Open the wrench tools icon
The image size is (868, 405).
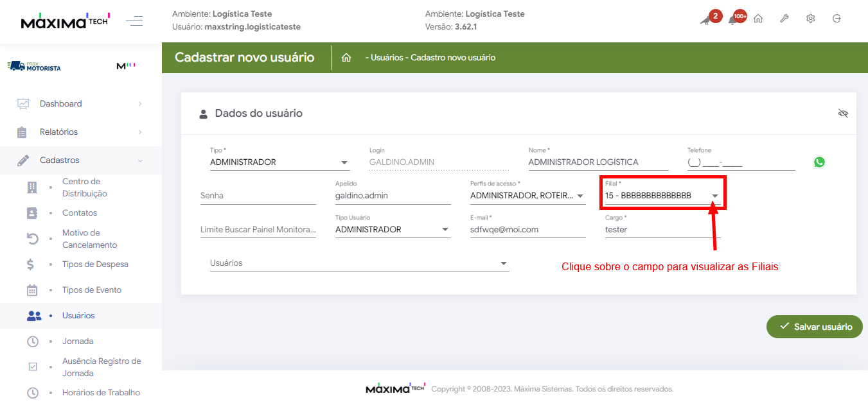(x=784, y=19)
